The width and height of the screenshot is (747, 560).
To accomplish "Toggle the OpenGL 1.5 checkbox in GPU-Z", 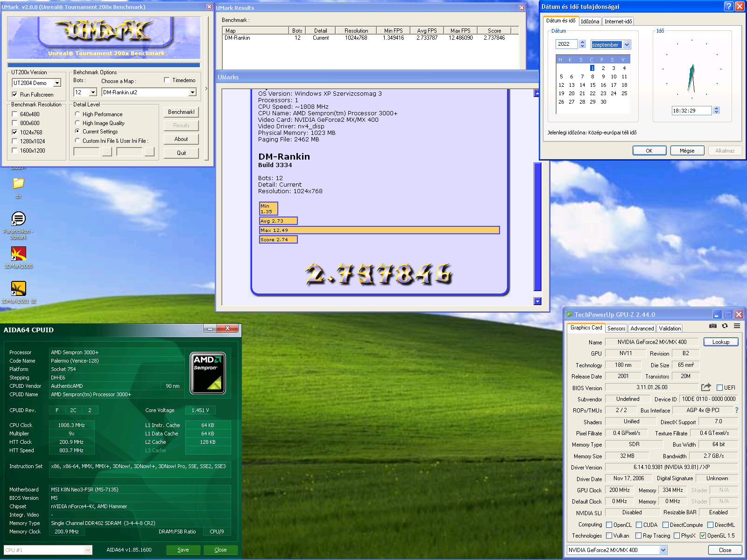I will [x=703, y=535].
